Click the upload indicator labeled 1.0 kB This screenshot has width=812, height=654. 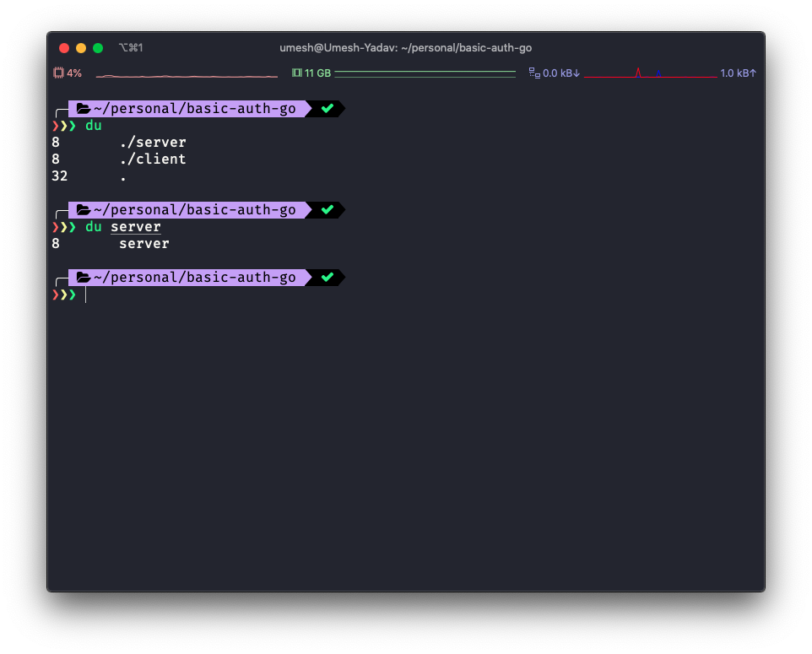(738, 73)
